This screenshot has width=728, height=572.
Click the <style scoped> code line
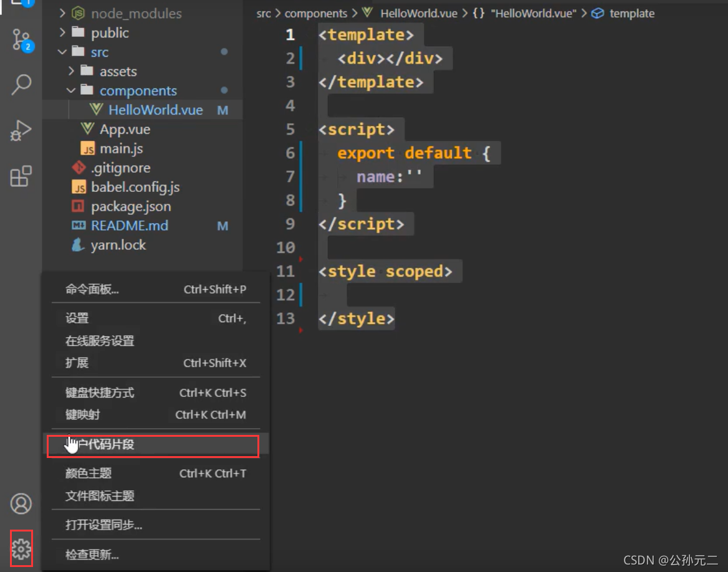pos(385,271)
